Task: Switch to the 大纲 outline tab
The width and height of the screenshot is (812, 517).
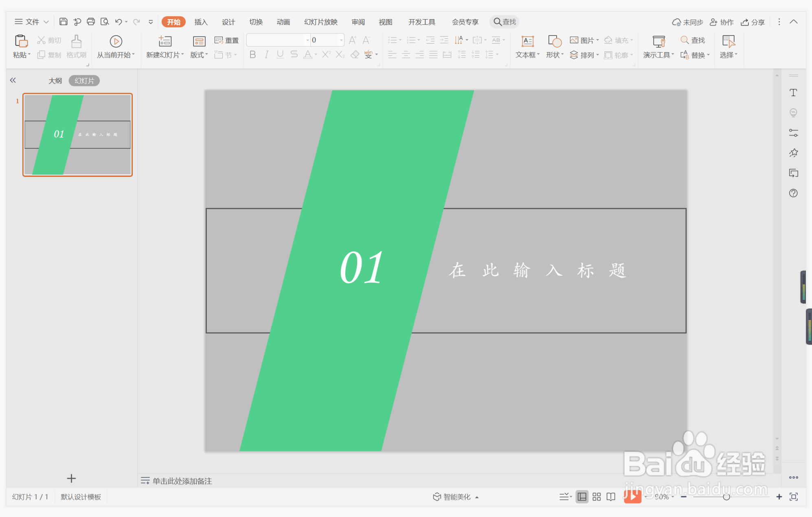Action: click(x=55, y=81)
